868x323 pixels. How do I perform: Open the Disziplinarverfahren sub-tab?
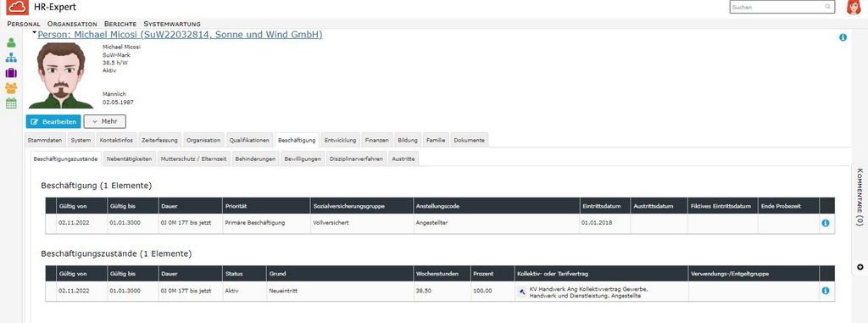(357, 159)
